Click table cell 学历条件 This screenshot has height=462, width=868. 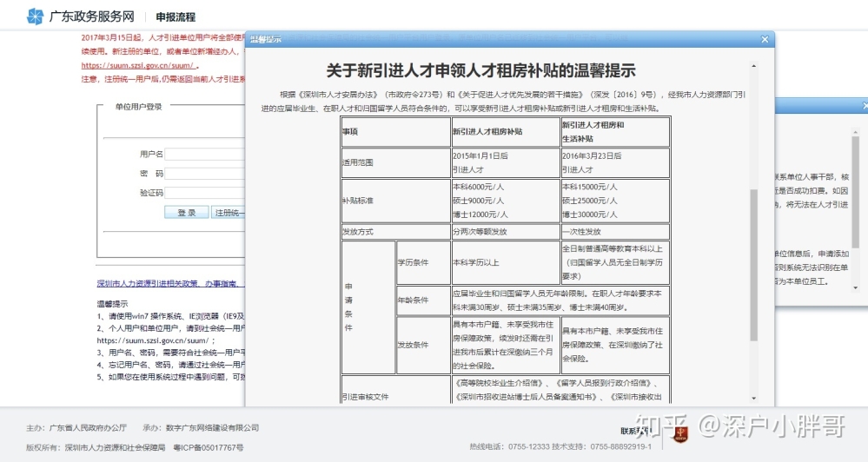tap(423, 262)
